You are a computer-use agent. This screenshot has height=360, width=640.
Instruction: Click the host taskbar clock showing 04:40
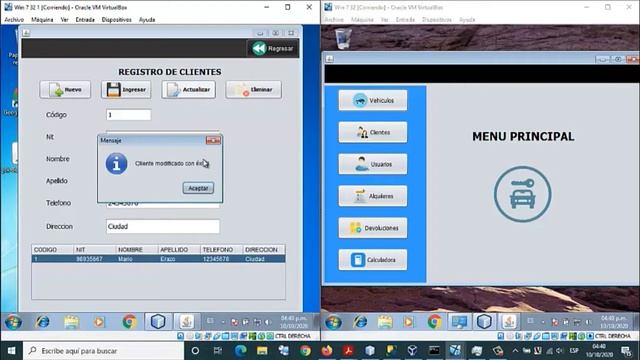[599, 351]
